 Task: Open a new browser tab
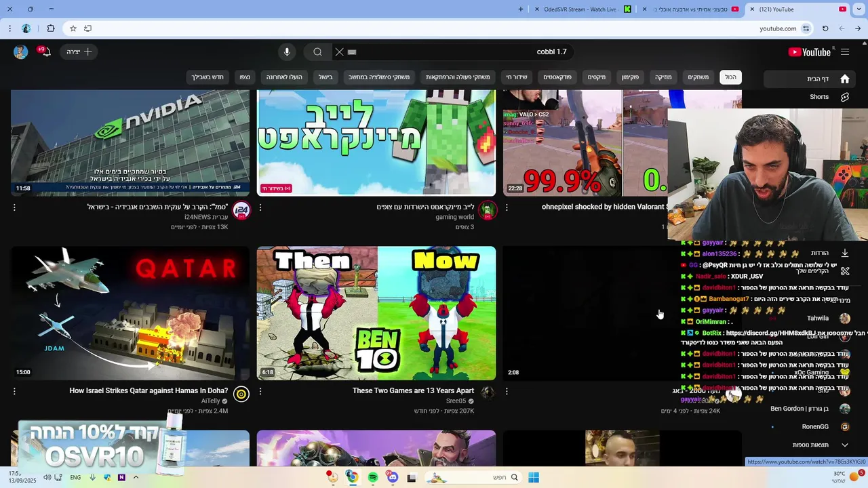(x=521, y=9)
